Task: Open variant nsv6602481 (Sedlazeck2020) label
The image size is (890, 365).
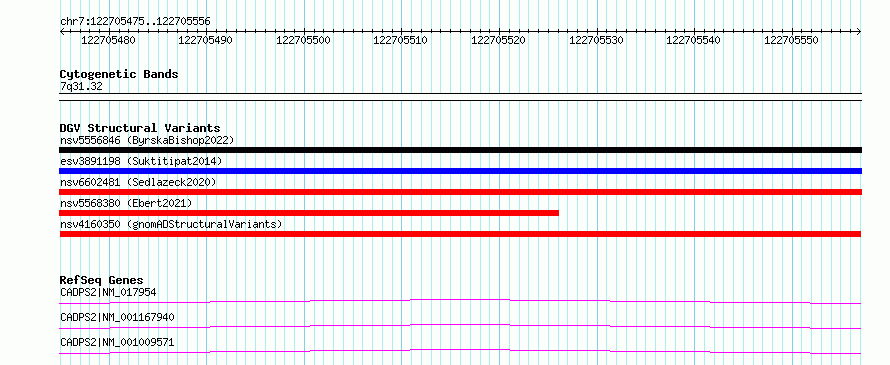Action: coord(138,182)
